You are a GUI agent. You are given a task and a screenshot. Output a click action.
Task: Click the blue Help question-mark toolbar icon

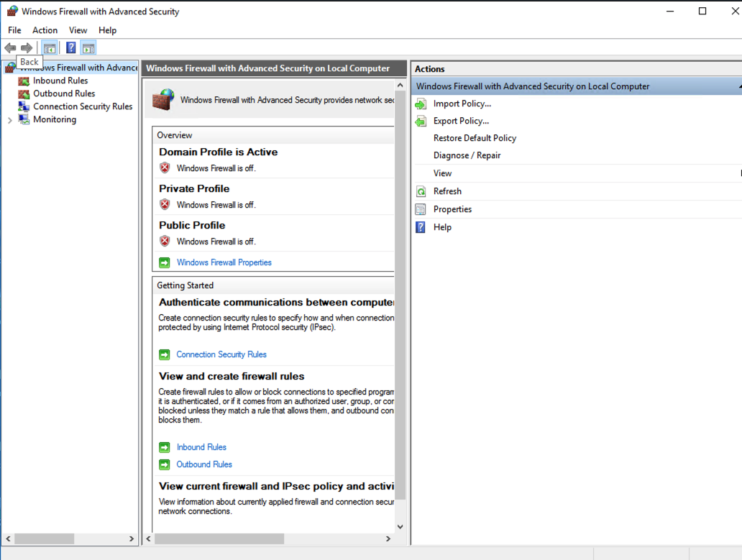71,47
